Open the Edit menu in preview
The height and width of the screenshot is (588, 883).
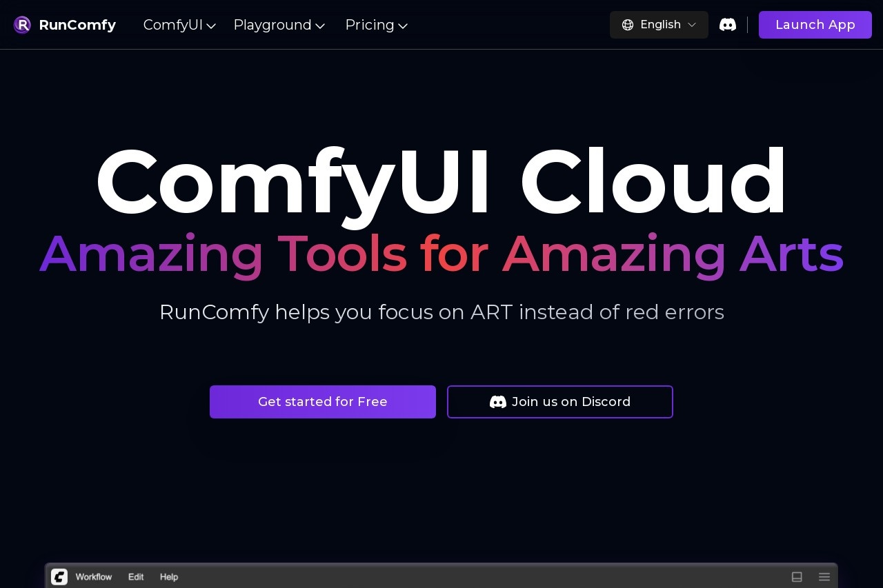[x=136, y=577]
